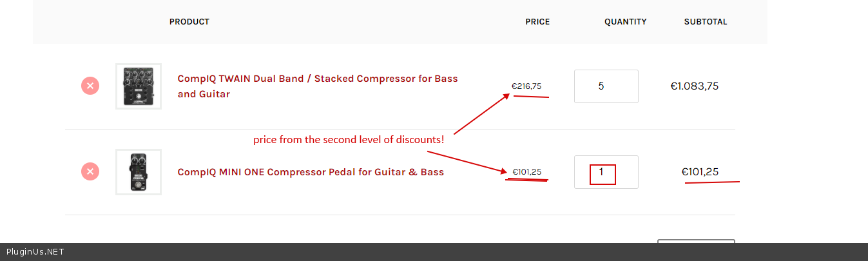This screenshot has width=868, height=261.
Task: Remove CompIQ MINI ONE pedal from cart
Action: tap(90, 171)
